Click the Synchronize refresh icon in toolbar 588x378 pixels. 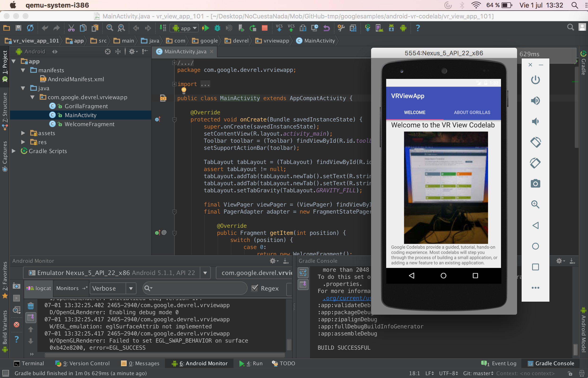click(x=30, y=28)
